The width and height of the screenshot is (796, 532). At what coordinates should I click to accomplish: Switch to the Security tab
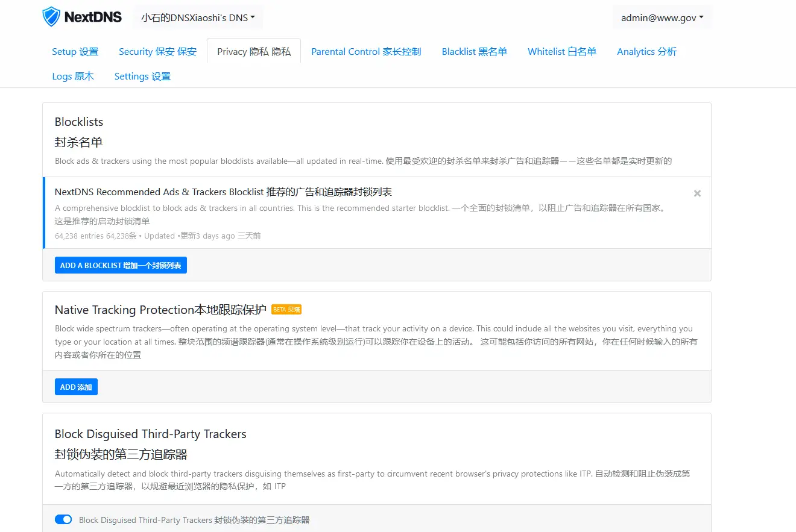coord(158,52)
